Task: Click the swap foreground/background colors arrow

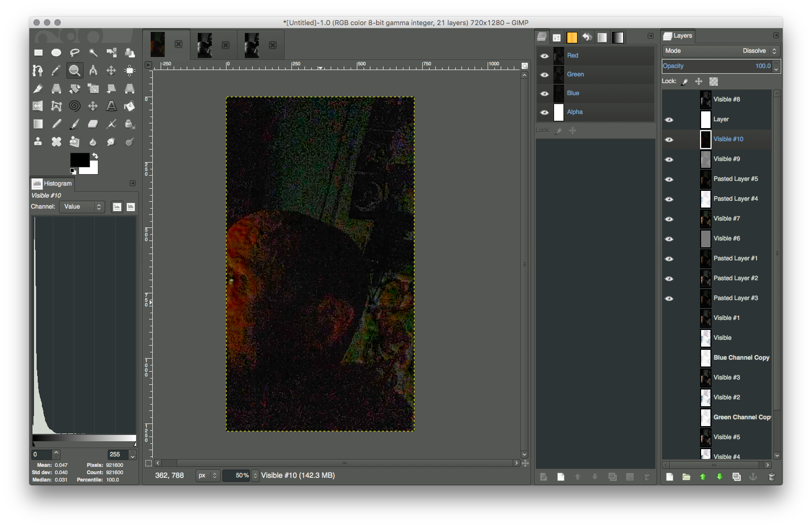Action: [95, 156]
